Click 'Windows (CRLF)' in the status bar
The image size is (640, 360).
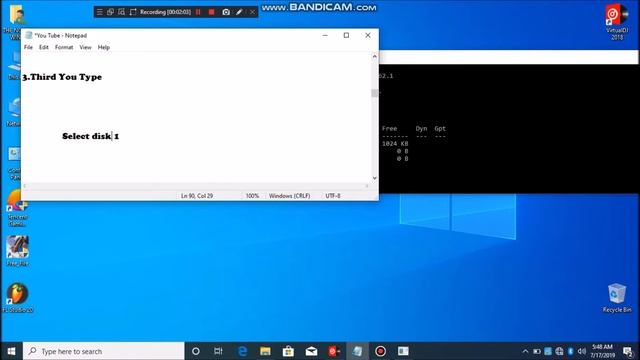(x=289, y=196)
